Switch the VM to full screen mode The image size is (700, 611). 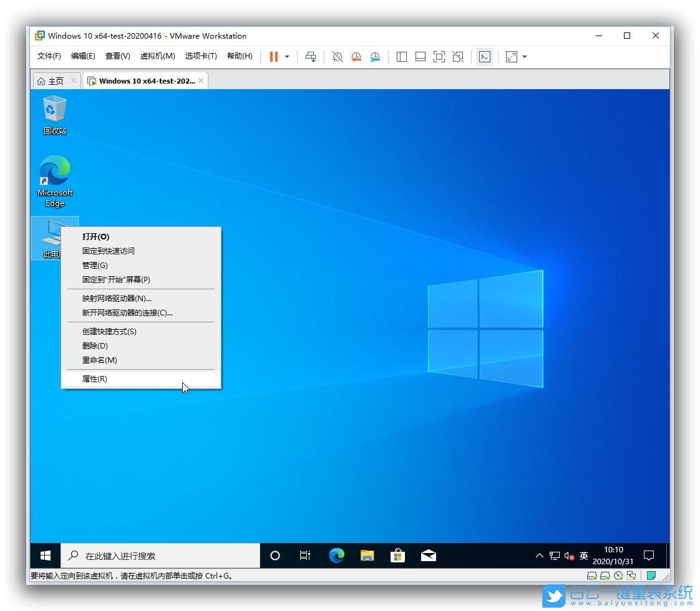click(x=440, y=57)
